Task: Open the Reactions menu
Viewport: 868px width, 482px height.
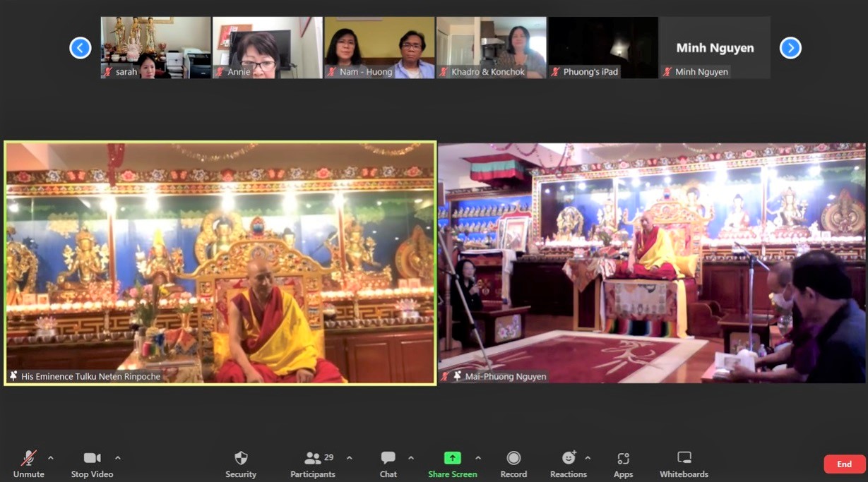Action: (x=568, y=464)
